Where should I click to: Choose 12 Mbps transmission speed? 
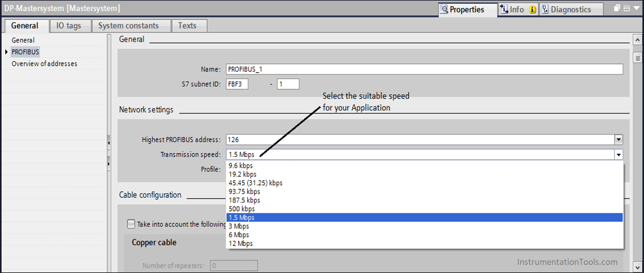tap(424, 244)
